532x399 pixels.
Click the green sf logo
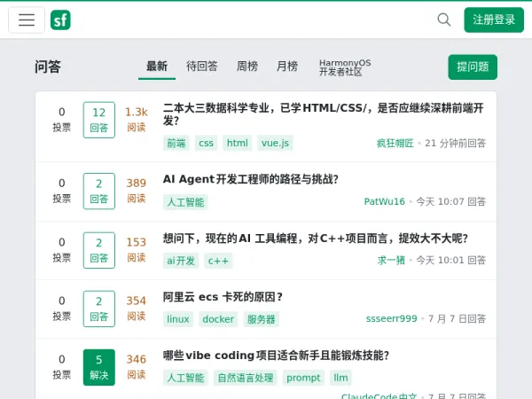click(x=60, y=20)
